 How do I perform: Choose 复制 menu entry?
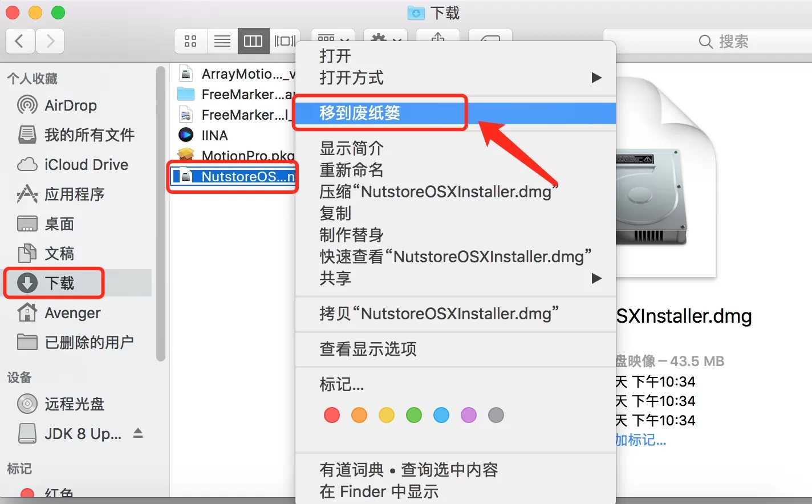(456, 213)
